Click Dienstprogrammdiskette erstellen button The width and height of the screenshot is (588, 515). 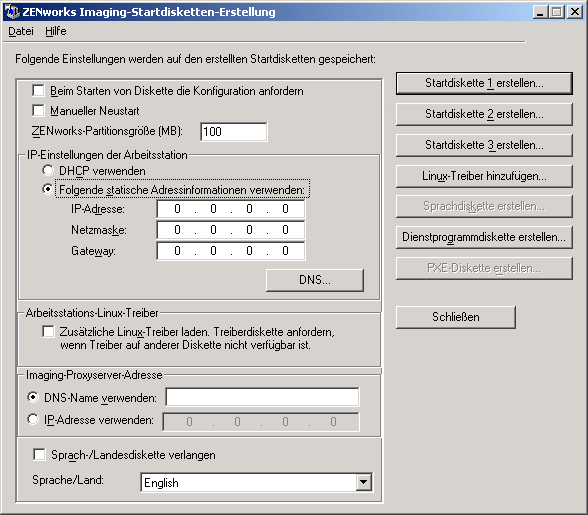click(x=484, y=237)
